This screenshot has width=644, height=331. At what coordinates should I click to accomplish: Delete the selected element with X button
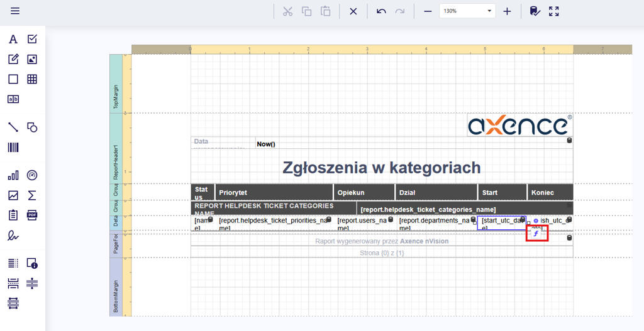tap(353, 11)
